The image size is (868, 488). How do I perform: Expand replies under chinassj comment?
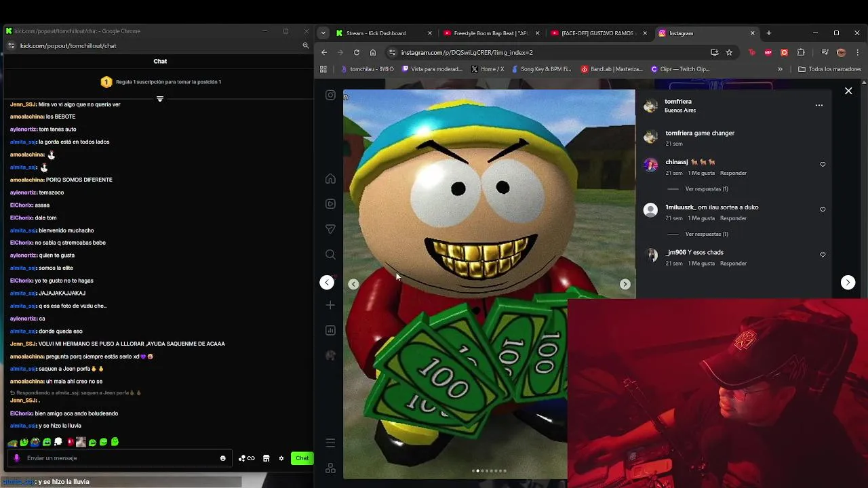click(707, 189)
